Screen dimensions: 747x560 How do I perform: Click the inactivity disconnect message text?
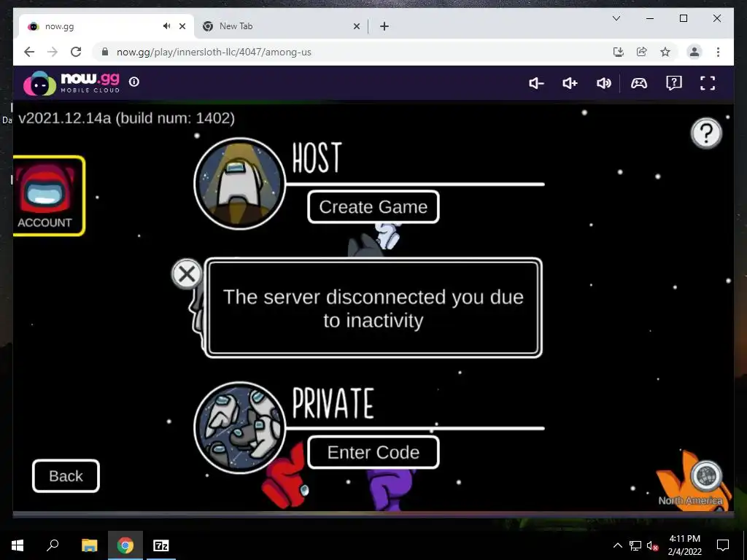(x=373, y=308)
